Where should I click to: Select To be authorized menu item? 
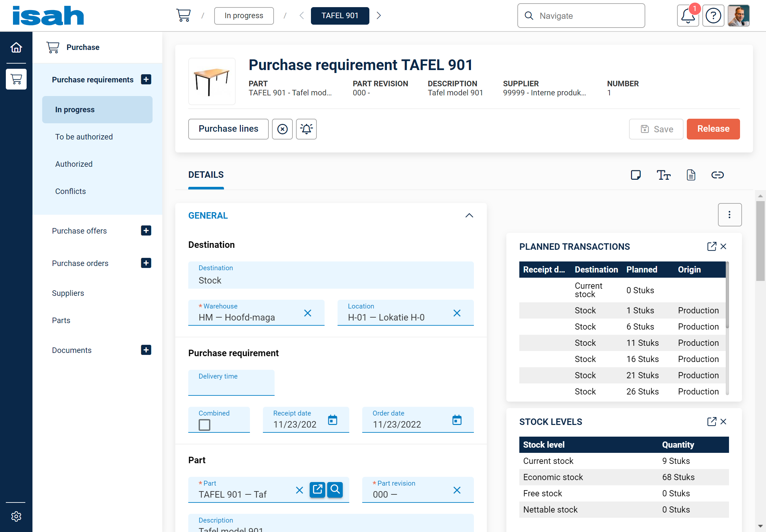84,137
